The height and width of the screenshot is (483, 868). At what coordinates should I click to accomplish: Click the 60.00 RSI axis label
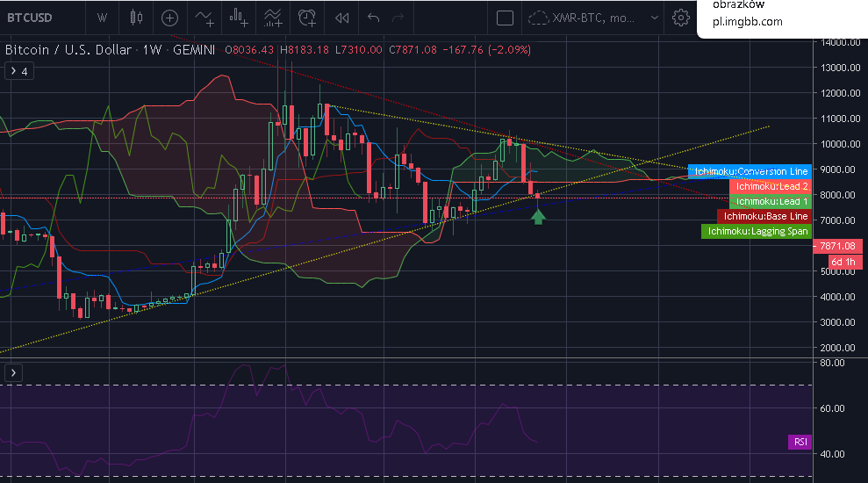click(832, 408)
